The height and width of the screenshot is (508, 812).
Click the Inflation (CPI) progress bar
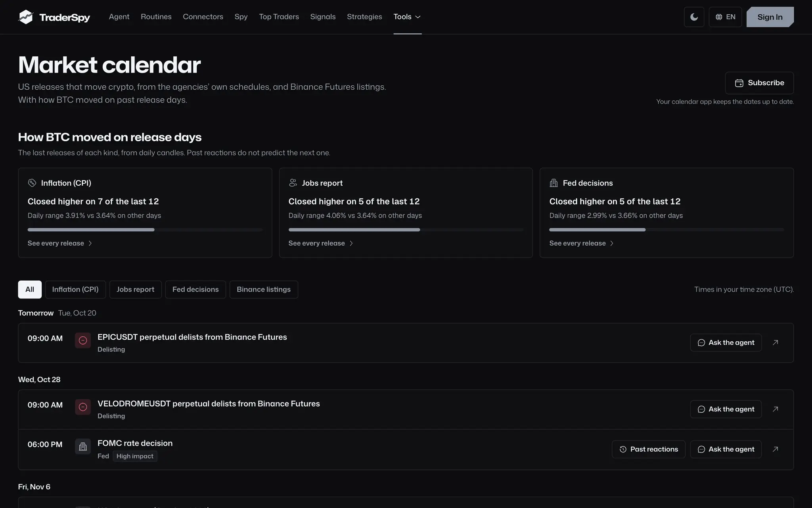pos(145,230)
